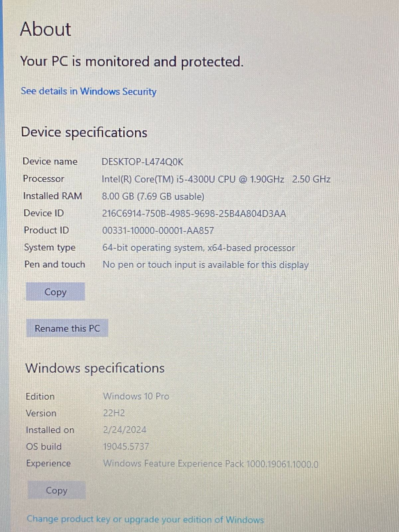The image size is (399, 532).
Task: Open Change product key or upgrade edition link
Action: 145,519
